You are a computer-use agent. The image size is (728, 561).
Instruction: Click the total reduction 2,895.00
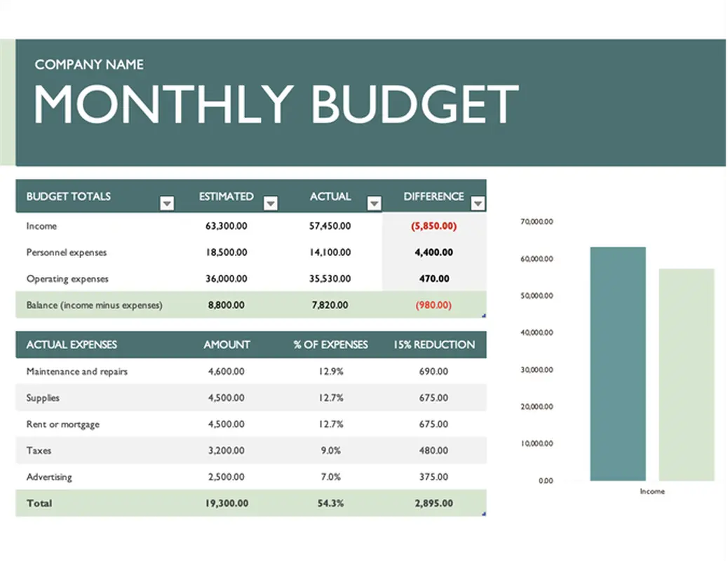pyautogui.click(x=434, y=503)
